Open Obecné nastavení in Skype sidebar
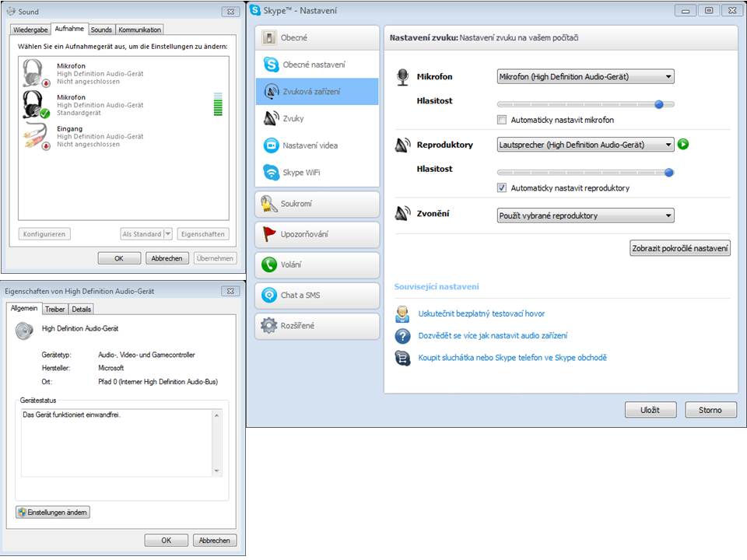The width and height of the screenshot is (747, 560). (317, 65)
